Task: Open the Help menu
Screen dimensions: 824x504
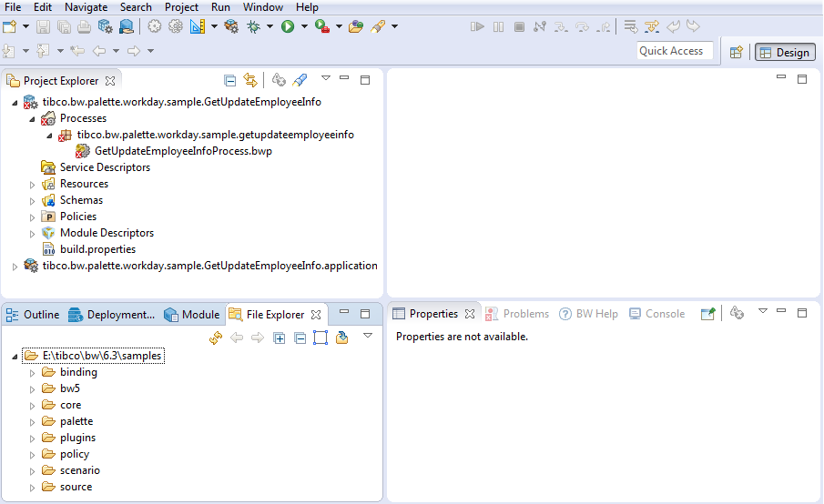Action: tap(307, 7)
